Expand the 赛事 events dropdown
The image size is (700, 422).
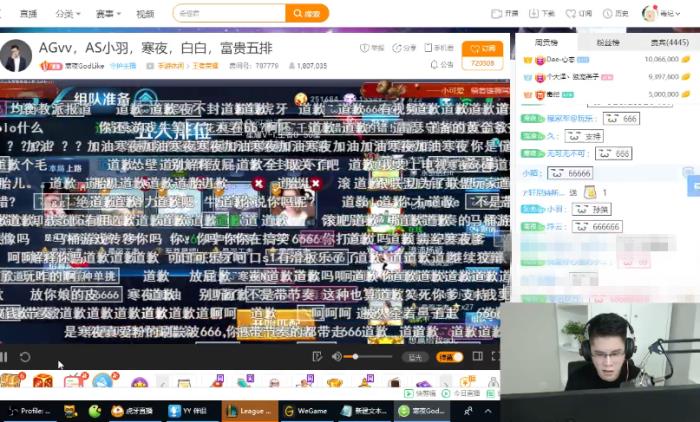tap(106, 14)
